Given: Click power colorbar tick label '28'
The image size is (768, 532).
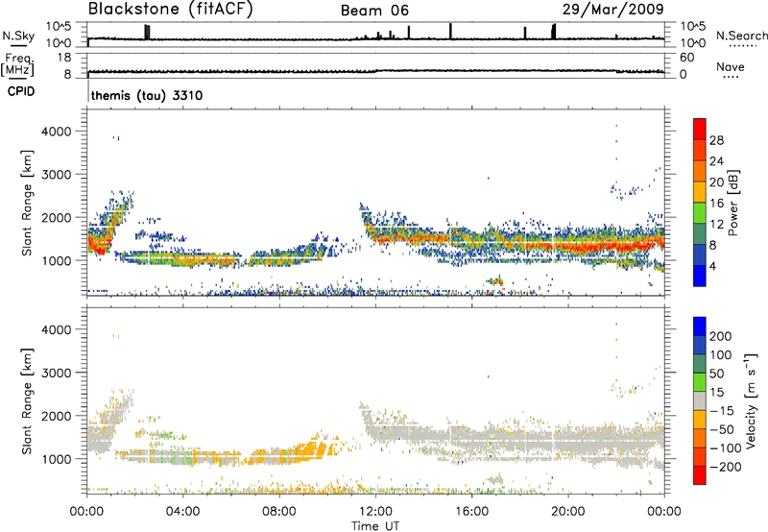Looking at the screenshot, I should 716,140.
